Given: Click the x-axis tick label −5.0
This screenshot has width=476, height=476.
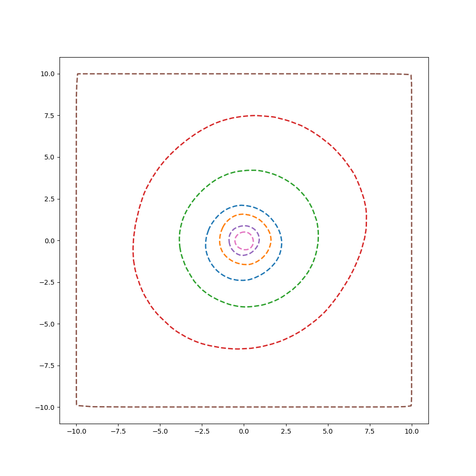Looking at the screenshot, I should pyautogui.click(x=160, y=431).
